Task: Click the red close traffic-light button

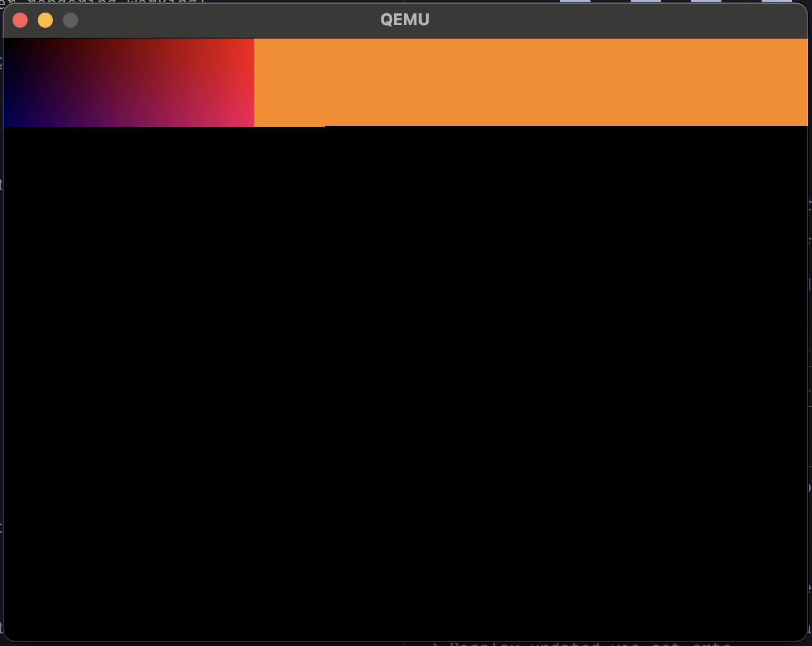Action: point(20,20)
